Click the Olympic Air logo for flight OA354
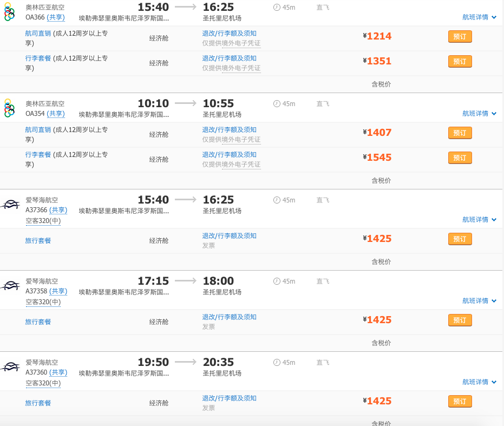Screen dimensions: 504x426 click(x=9, y=108)
